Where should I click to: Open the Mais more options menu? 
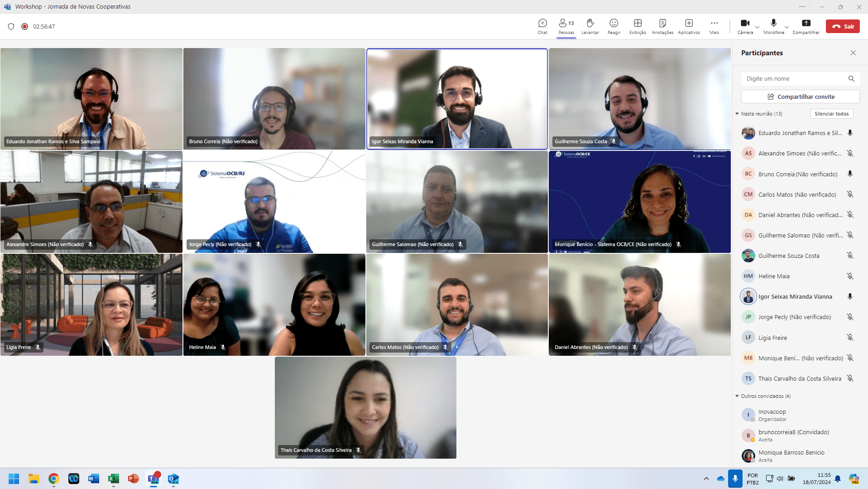point(714,26)
